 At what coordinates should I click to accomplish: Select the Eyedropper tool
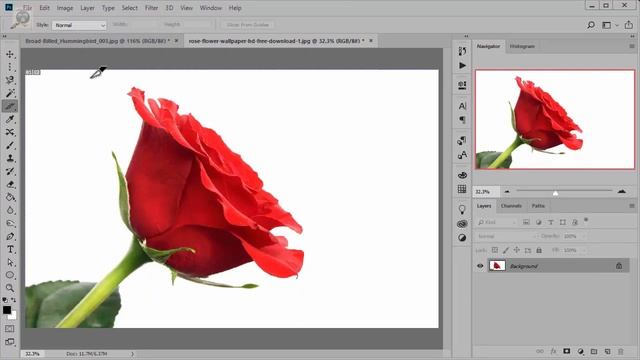(x=10, y=119)
